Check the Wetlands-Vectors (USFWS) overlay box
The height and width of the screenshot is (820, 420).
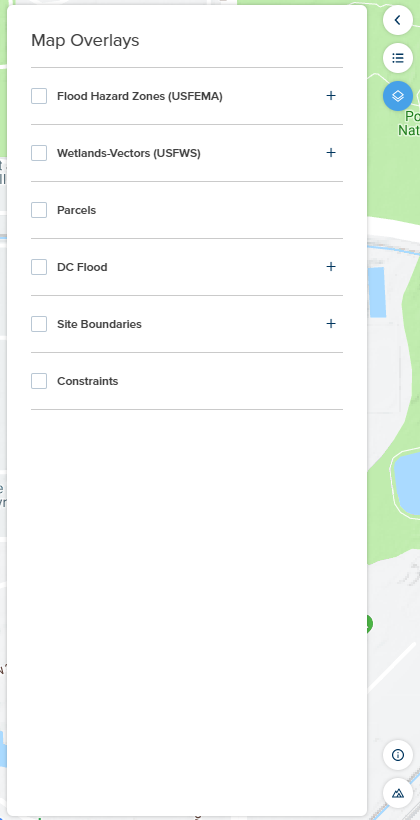[x=39, y=153]
